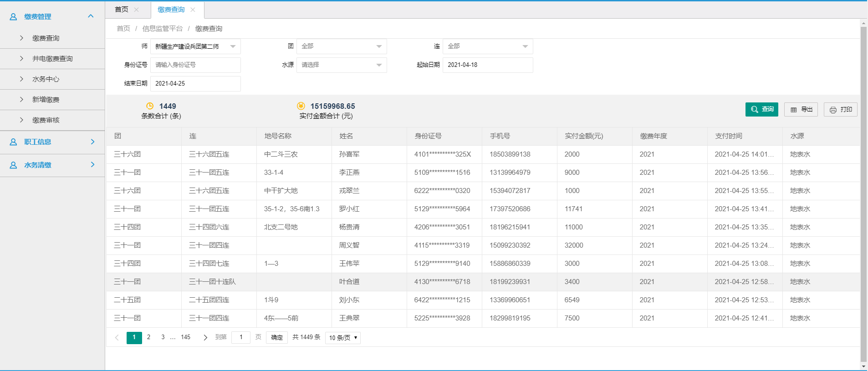Click the 职工信息 person icon

(13, 142)
